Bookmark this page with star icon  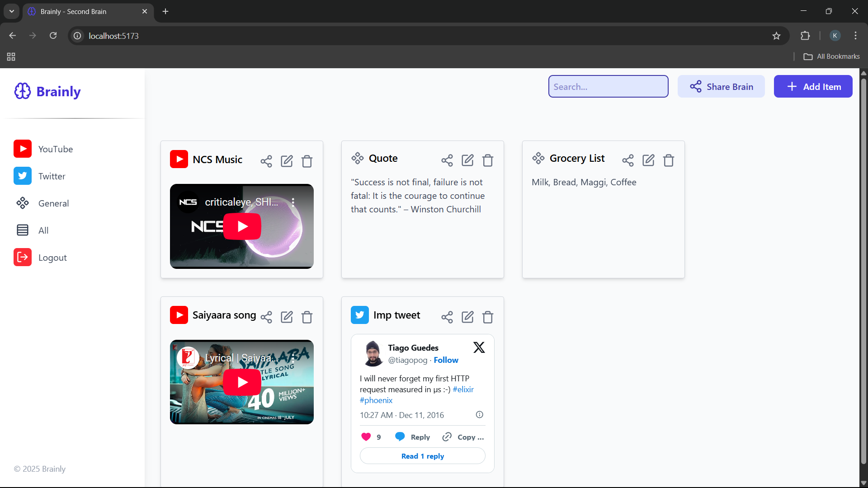point(776,36)
